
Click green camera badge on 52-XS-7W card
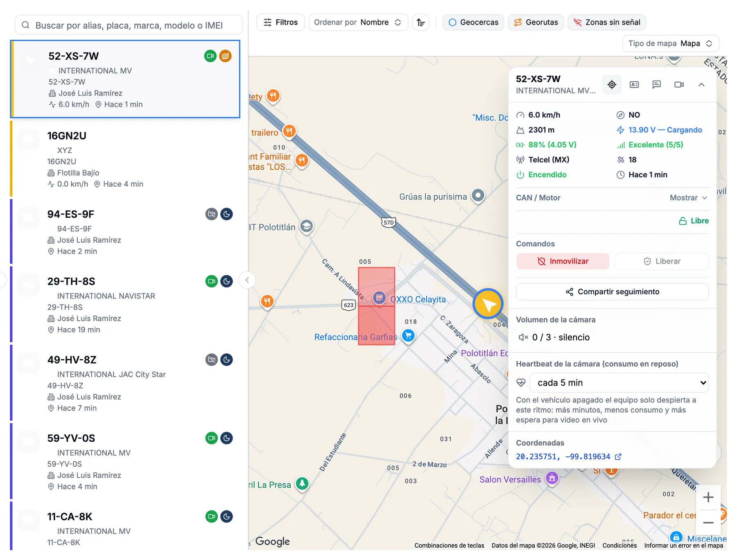tap(210, 56)
